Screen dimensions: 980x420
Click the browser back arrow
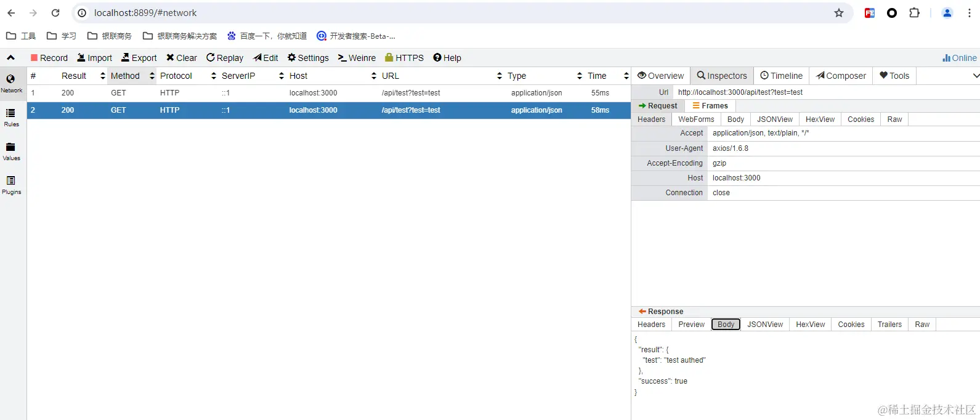click(x=11, y=13)
